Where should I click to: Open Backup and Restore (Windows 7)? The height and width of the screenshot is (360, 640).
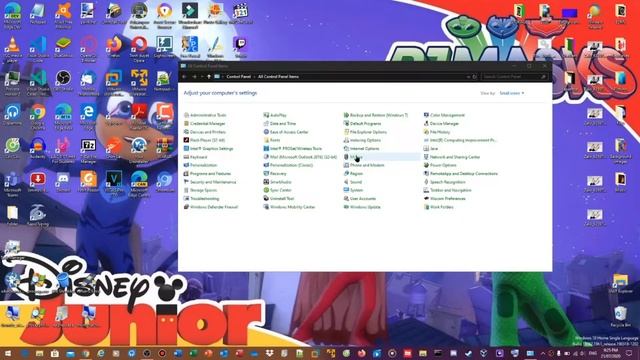pos(376,115)
